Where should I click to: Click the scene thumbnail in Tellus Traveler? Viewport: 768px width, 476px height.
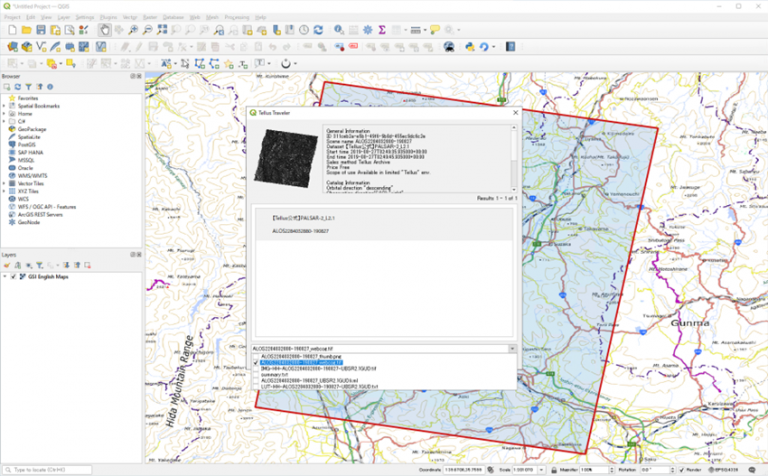(286, 158)
